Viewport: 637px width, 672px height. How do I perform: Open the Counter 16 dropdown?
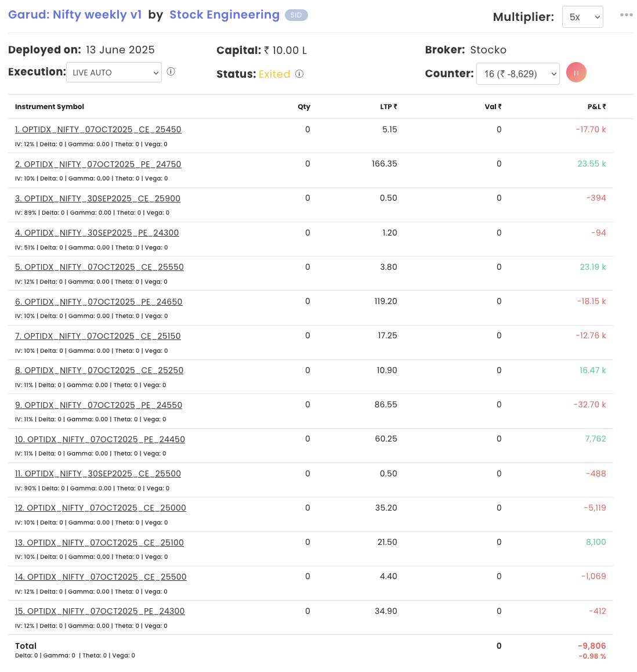517,74
